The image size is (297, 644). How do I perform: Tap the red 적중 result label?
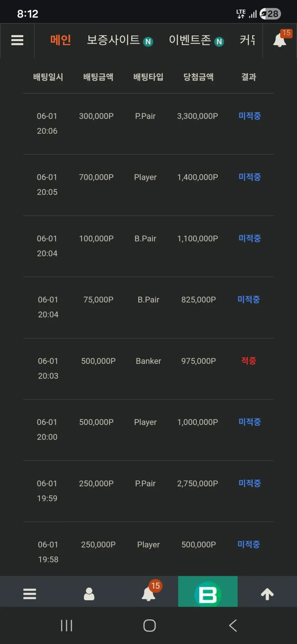coord(249,361)
